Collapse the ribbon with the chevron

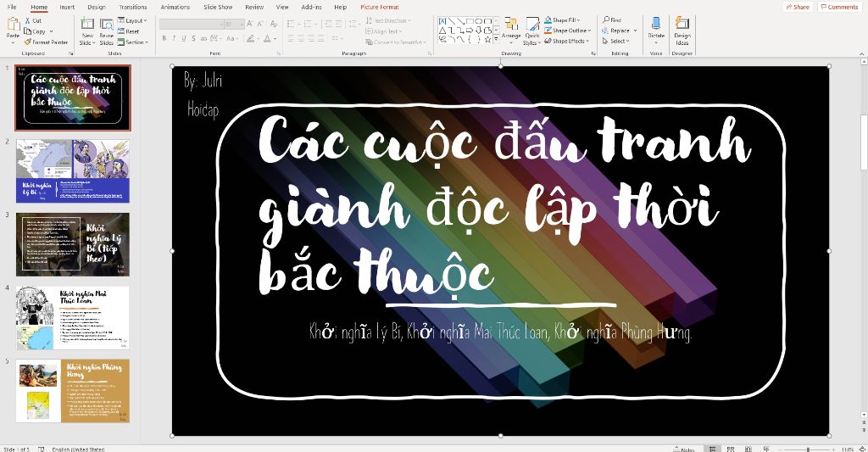point(862,53)
